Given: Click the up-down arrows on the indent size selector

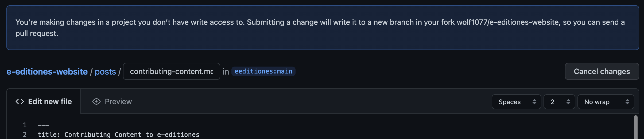Looking at the screenshot, I should tap(568, 102).
